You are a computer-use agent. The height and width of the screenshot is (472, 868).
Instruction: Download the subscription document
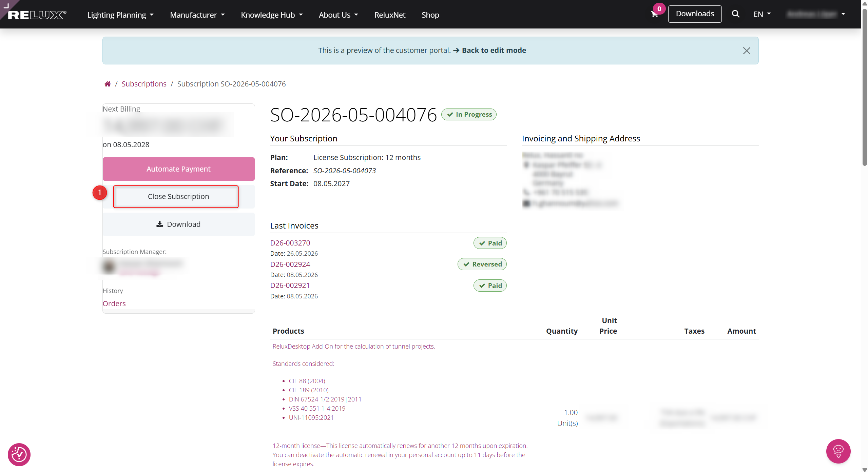point(178,224)
